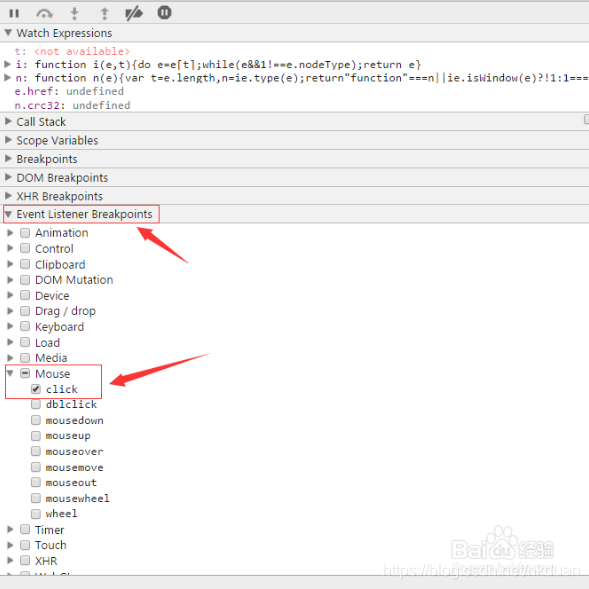Click the 'Media' category label
The width and height of the screenshot is (589, 589).
(51, 358)
